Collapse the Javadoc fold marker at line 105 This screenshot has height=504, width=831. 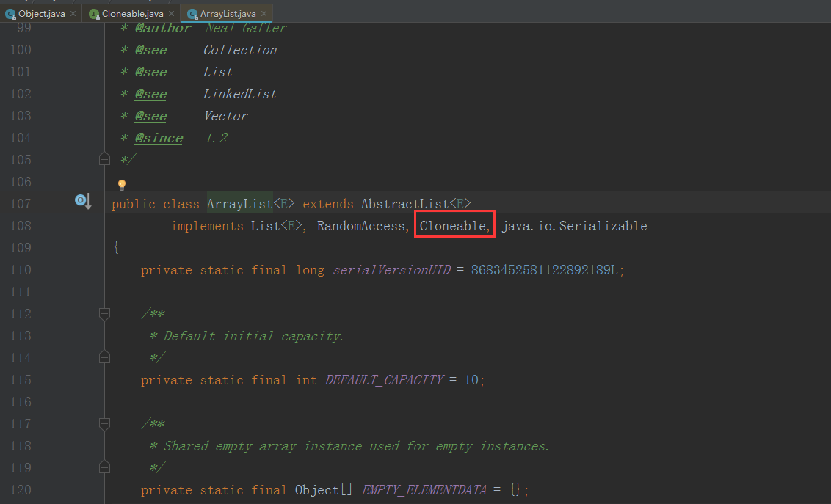click(104, 158)
